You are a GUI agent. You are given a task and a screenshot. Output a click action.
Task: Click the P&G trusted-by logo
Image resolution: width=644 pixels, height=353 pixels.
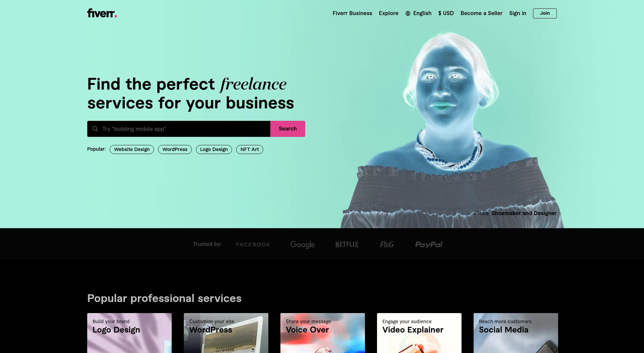pos(387,245)
